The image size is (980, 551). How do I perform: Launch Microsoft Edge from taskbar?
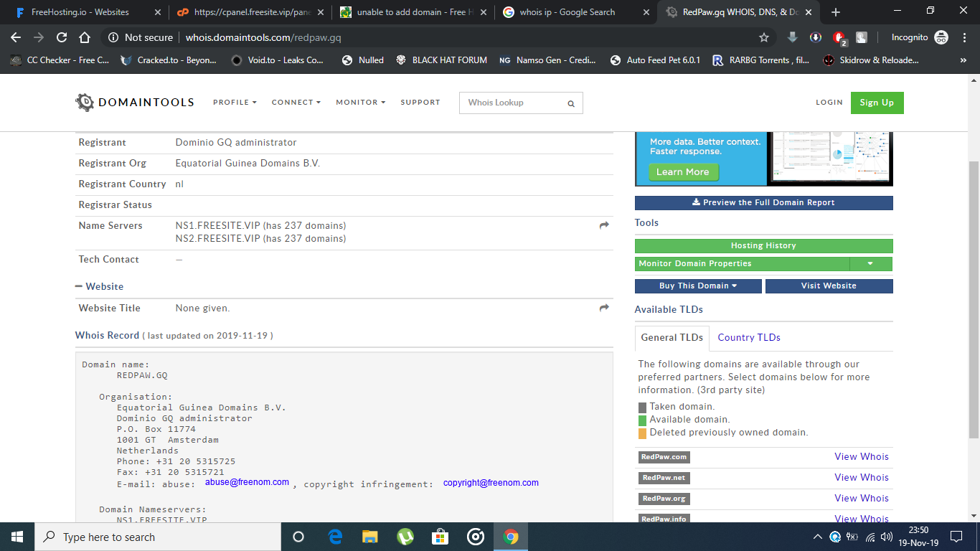pyautogui.click(x=335, y=537)
